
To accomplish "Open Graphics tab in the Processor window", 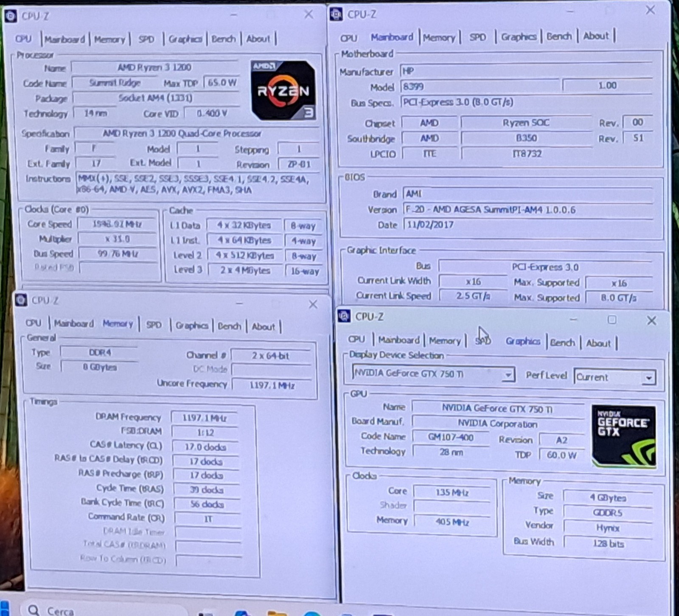I will tap(185, 39).
